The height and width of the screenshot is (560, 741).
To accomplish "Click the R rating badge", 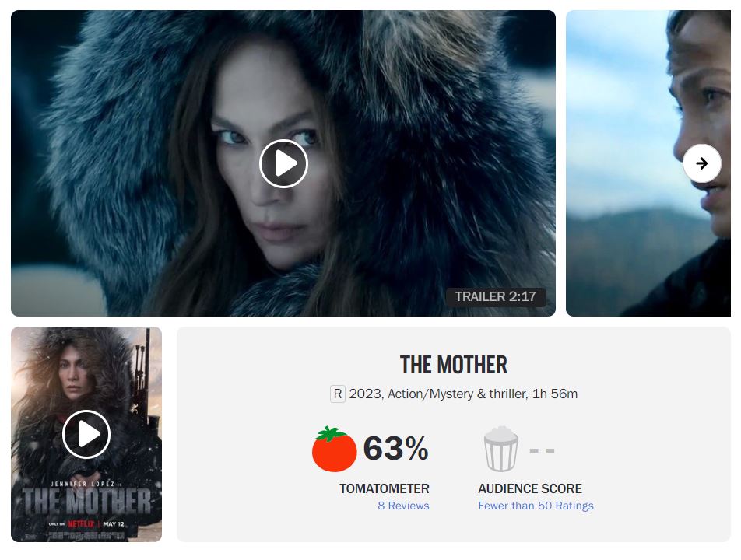I will [x=338, y=394].
